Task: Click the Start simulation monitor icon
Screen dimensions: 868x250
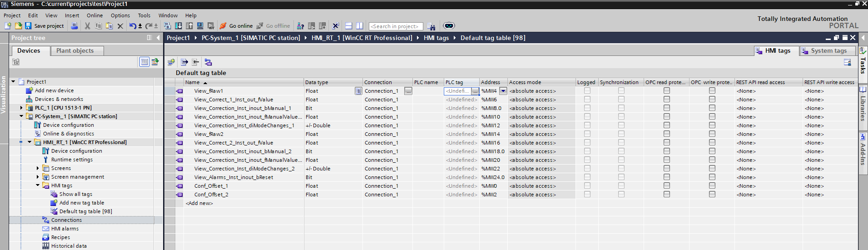Action: pyautogui.click(x=200, y=26)
